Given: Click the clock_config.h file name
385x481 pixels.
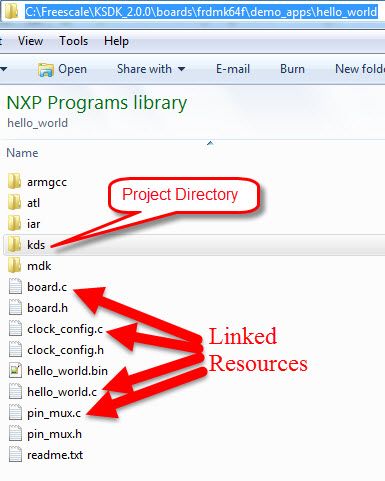Looking at the screenshot, I should (65, 350).
